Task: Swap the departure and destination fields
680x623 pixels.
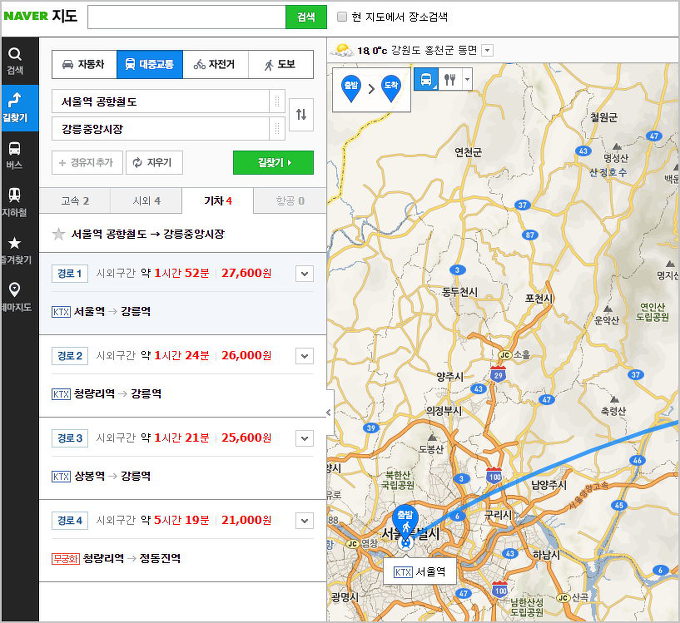Action: click(300, 115)
